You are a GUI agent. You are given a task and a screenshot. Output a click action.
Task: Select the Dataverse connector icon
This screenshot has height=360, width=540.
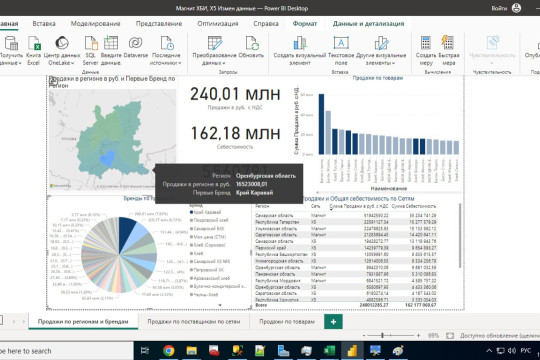[135, 43]
